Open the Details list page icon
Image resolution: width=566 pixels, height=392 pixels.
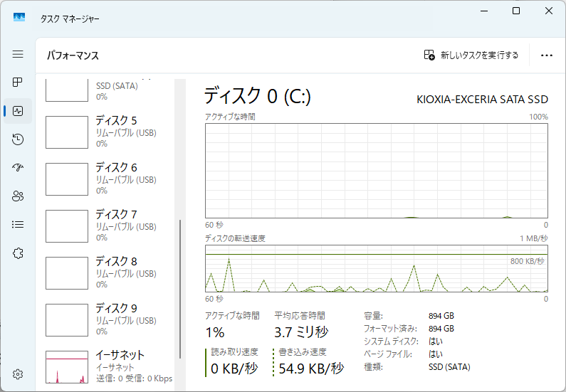pos(18,225)
